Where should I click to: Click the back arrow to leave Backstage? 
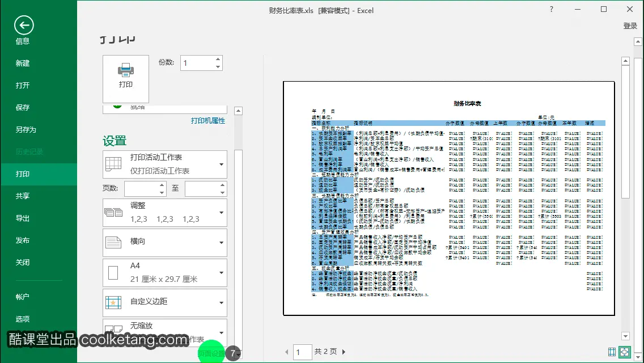[x=24, y=26]
